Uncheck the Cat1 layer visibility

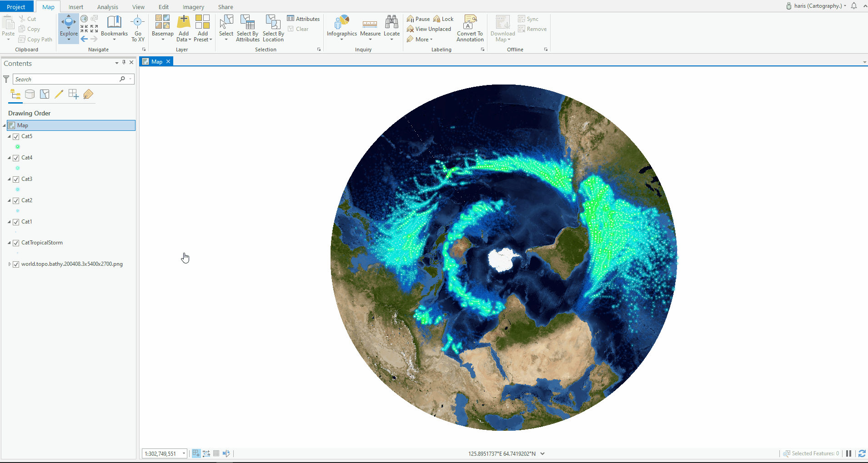pos(16,222)
